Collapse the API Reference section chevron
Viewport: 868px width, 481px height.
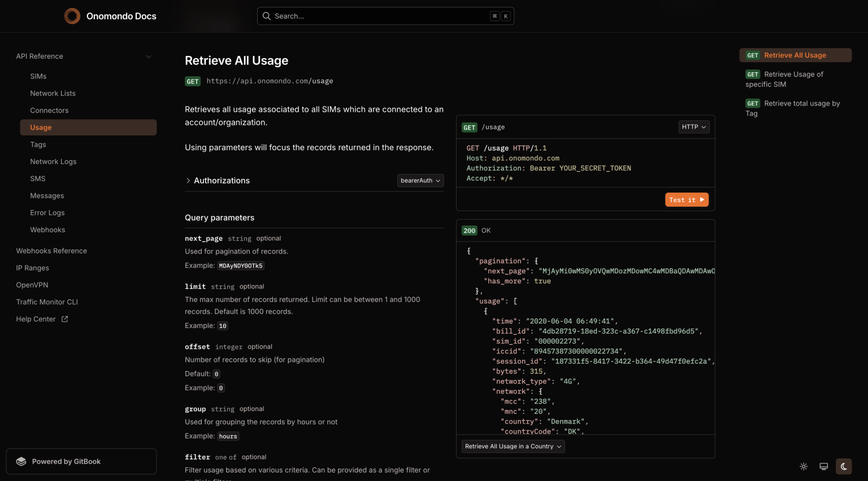coord(149,56)
